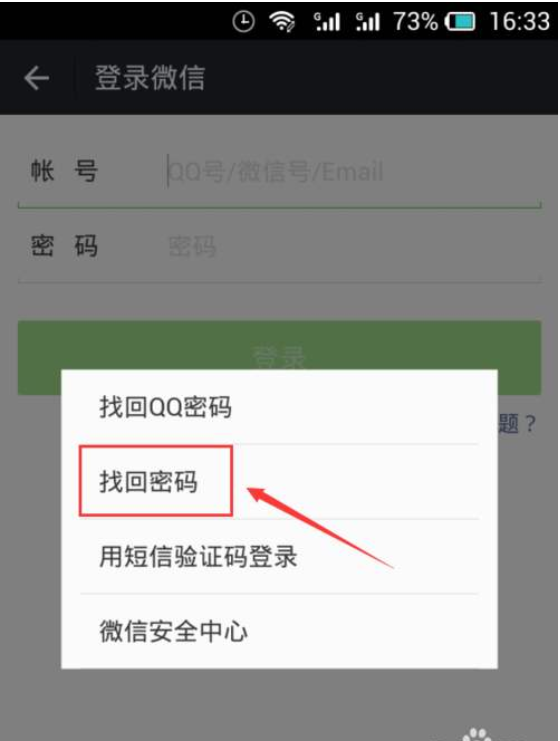The width and height of the screenshot is (560, 741).
Task: Tap the green 登录 button
Action: [x=279, y=345]
